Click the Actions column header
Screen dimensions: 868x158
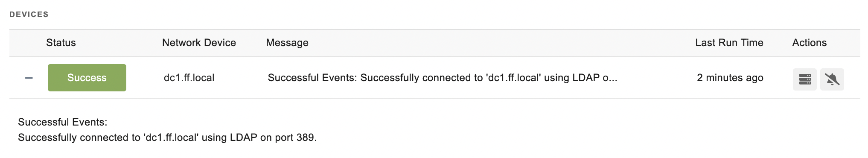point(810,43)
